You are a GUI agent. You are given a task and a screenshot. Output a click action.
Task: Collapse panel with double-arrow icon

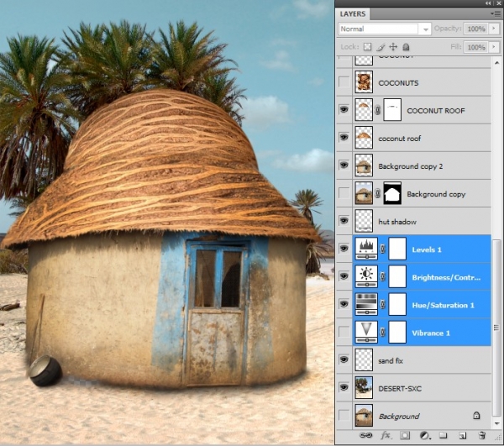point(488,3)
